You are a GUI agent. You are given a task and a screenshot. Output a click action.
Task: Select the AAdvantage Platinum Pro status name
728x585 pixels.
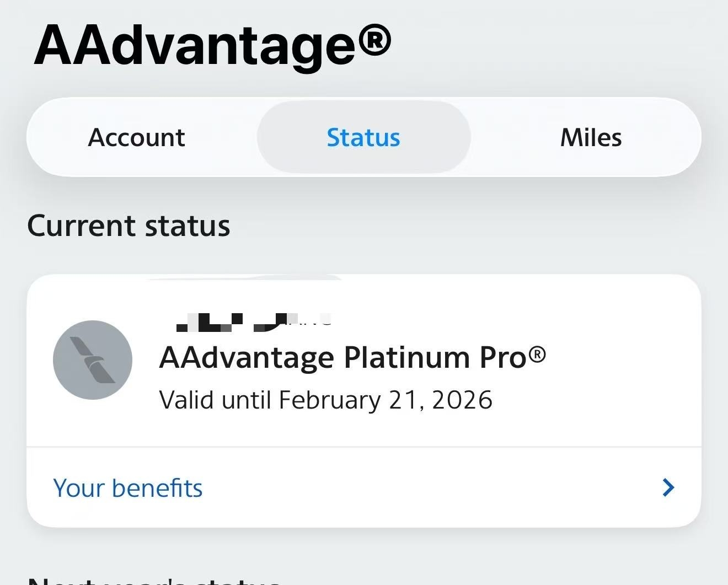tap(343, 358)
